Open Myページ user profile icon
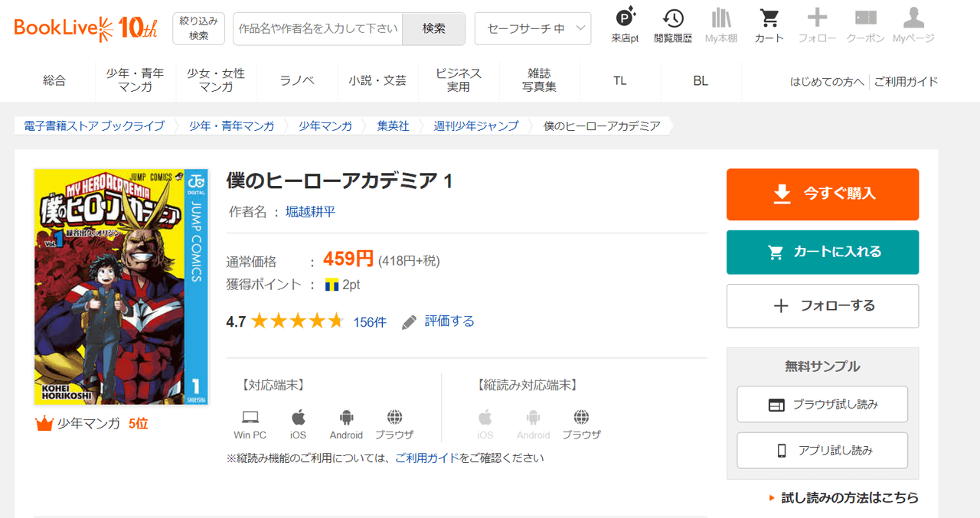This screenshot has width=980, height=518. point(913,19)
